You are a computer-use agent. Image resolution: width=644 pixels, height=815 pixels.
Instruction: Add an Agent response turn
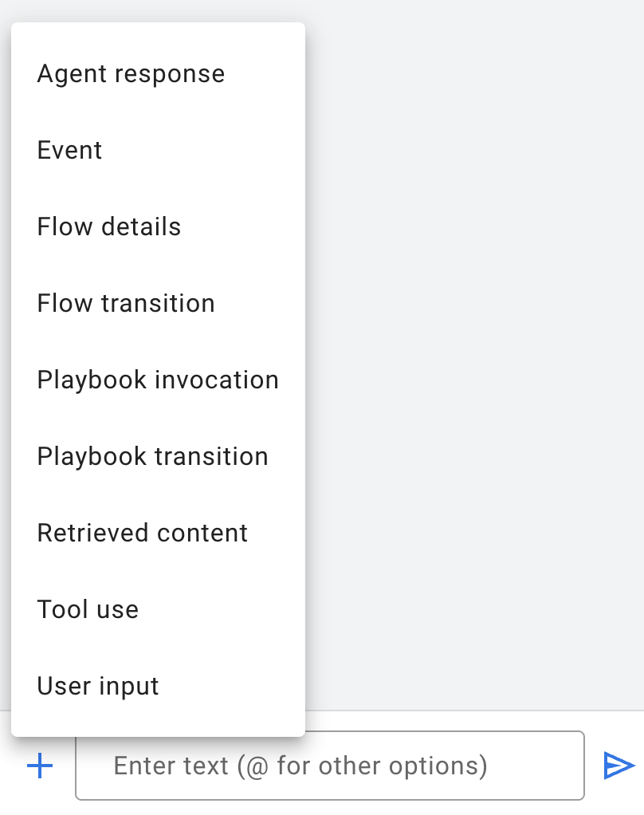tap(131, 74)
